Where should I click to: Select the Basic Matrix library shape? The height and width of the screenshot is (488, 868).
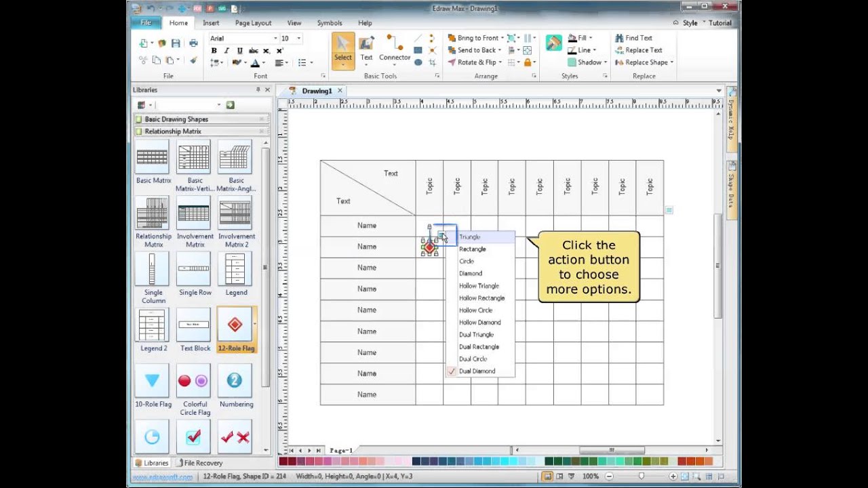pyautogui.click(x=153, y=158)
